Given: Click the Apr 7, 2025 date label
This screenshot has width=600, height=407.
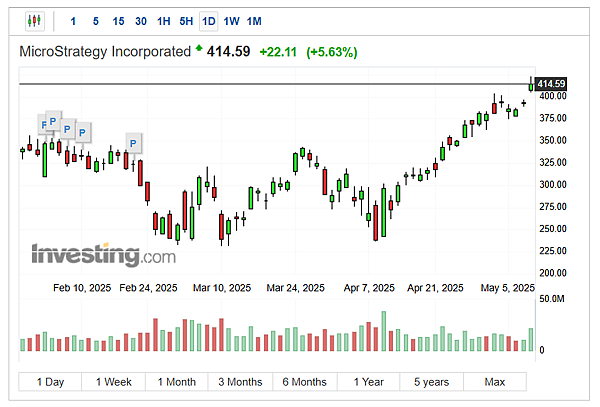Looking at the screenshot, I should coord(369,288).
